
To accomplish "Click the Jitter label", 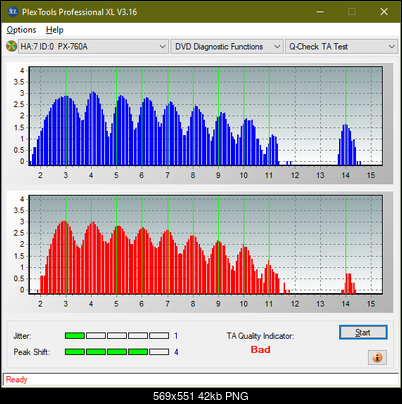I will (22, 336).
